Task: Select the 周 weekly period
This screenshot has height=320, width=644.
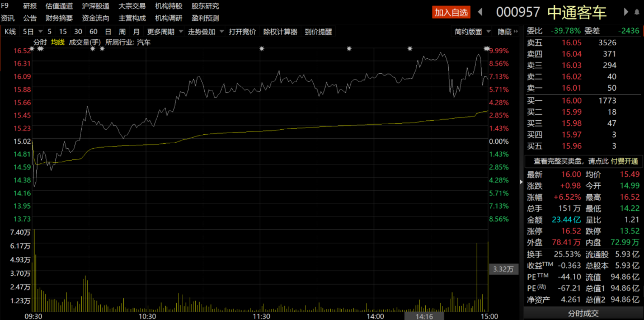Action: pyautogui.click(x=122, y=32)
